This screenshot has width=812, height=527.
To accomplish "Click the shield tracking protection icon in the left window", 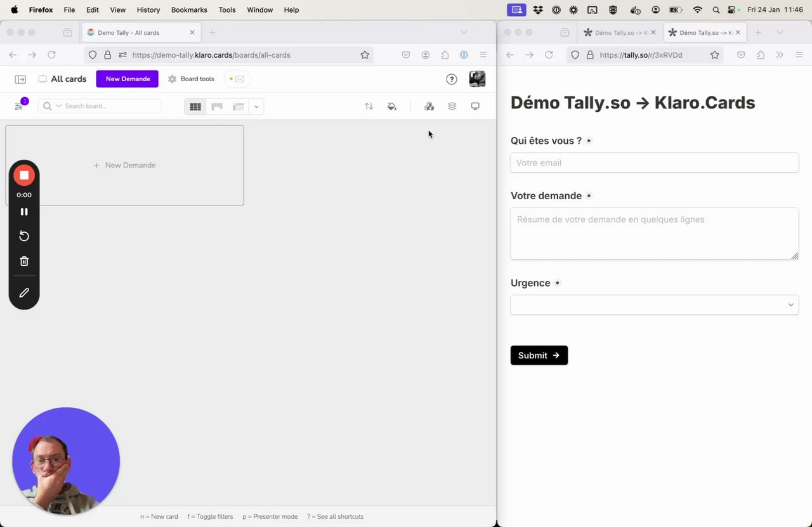I will pyautogui.click(x=93, y=55).
